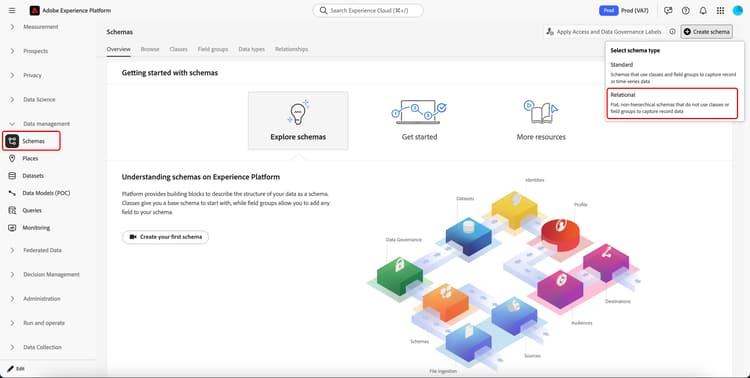Image resolution: width=750 pixels, height=378 pixels.
Task: Click the Queries icon in sidebar
Action: point(12,211)
